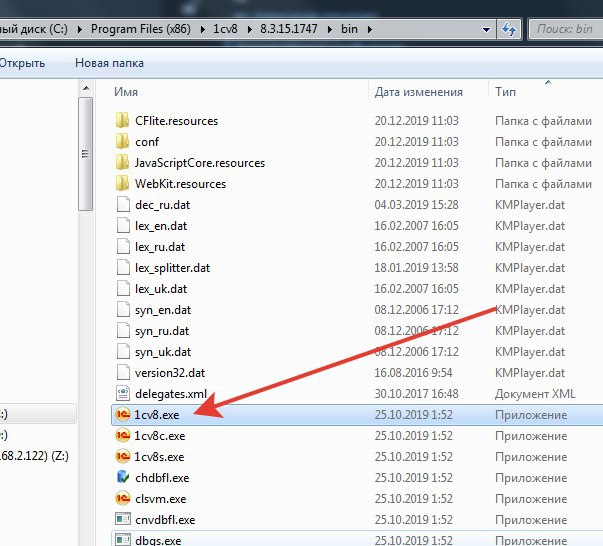Click the Поиск: bin search field
603x546 pixels.
[565, 29]
